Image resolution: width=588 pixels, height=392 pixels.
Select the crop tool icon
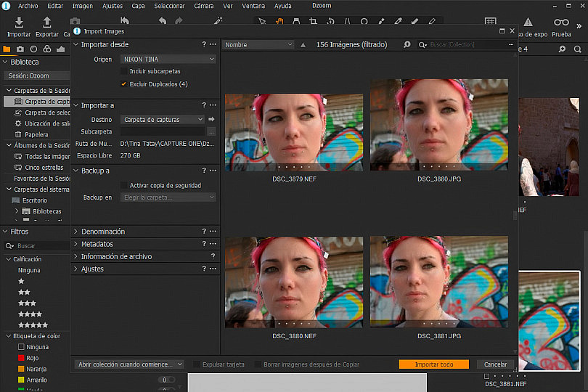coord(313,21)
